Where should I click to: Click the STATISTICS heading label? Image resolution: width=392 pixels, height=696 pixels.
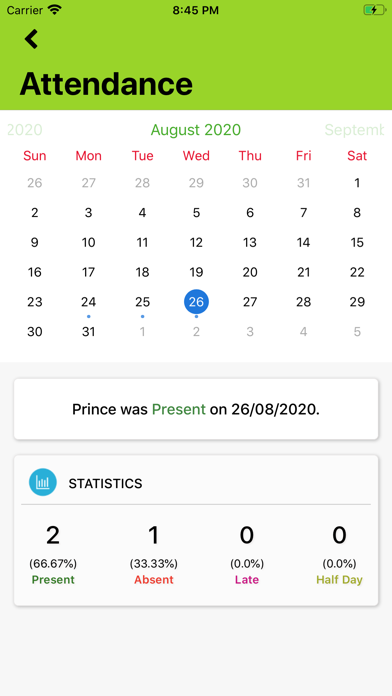pos(105,483)
